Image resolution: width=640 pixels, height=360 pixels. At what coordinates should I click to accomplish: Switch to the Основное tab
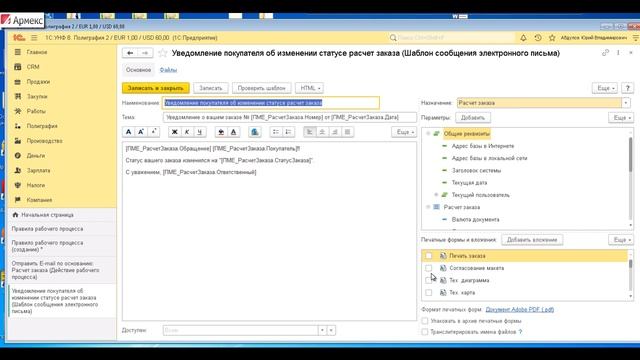(138, 70)
